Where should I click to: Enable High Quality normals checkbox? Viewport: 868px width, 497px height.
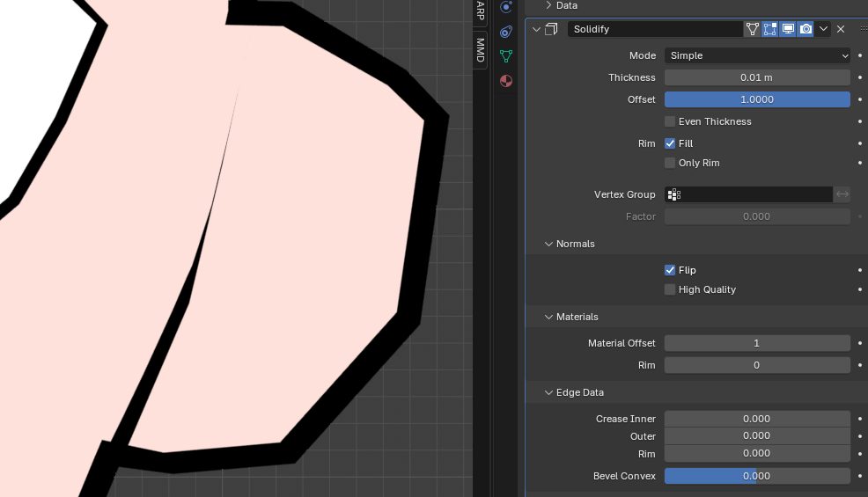click(670, 289)
